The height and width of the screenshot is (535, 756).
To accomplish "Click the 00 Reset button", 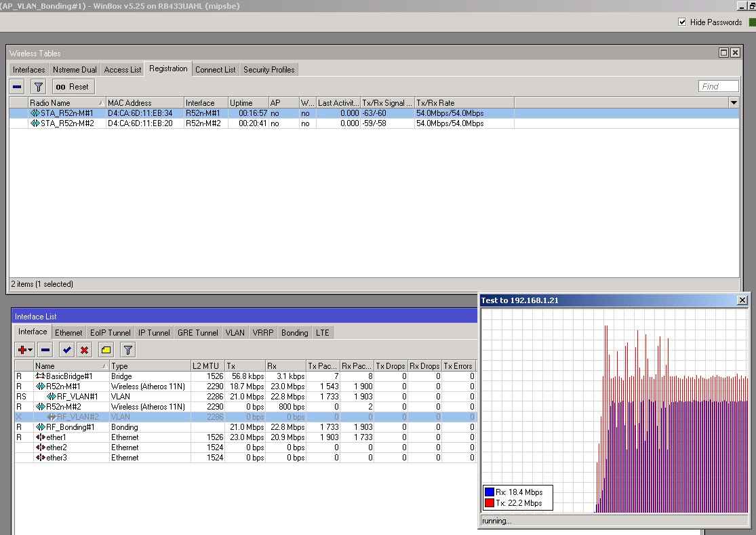I will pos(73,87).
